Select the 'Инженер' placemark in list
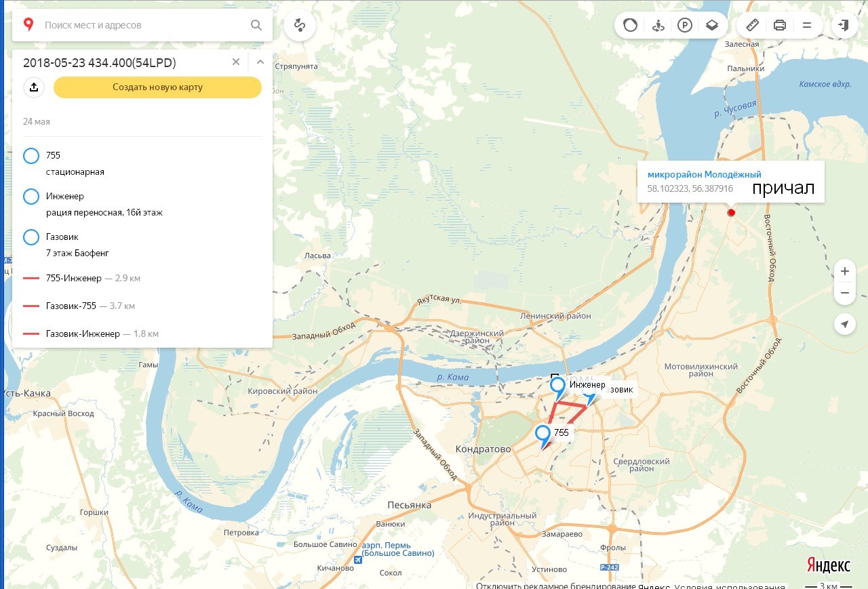This screenshot has height=589, width=868. (65, 197)
